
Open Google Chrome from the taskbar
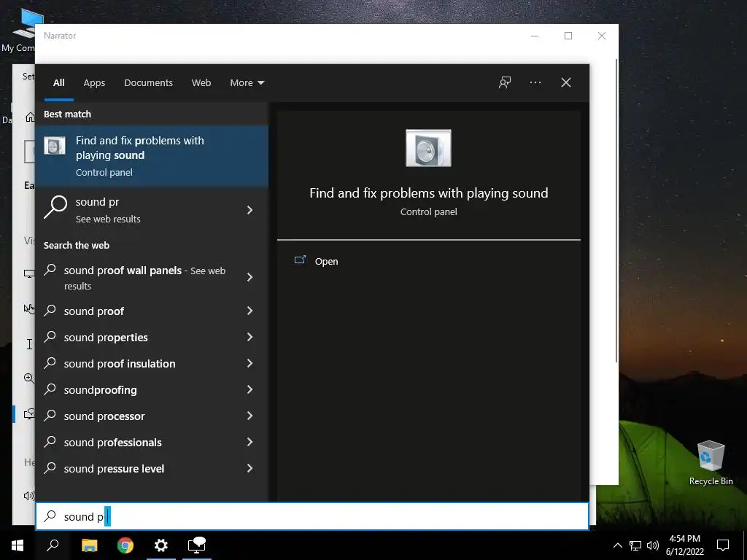click(125, 545)
